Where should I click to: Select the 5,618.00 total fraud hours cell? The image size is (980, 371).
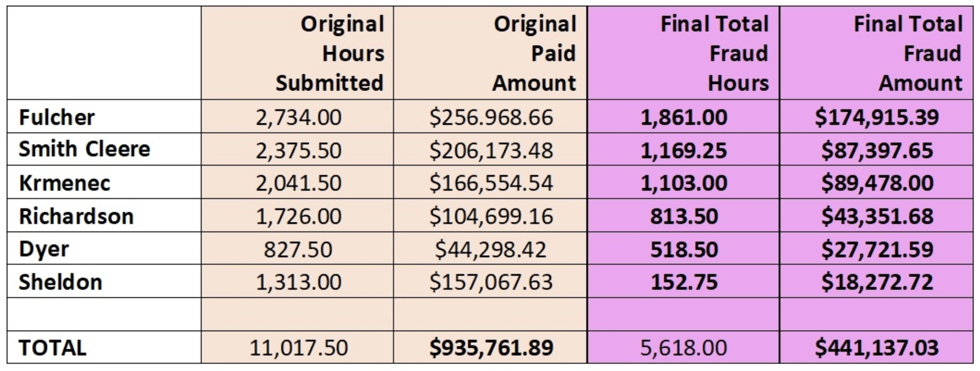click(x=683, y=347)
